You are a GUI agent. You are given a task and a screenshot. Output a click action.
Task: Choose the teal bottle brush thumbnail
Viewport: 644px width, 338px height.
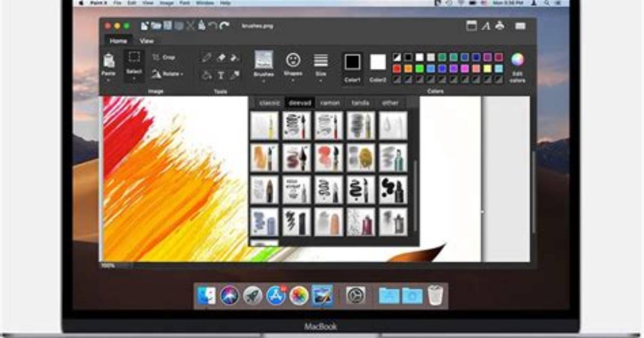coord(394,157)
